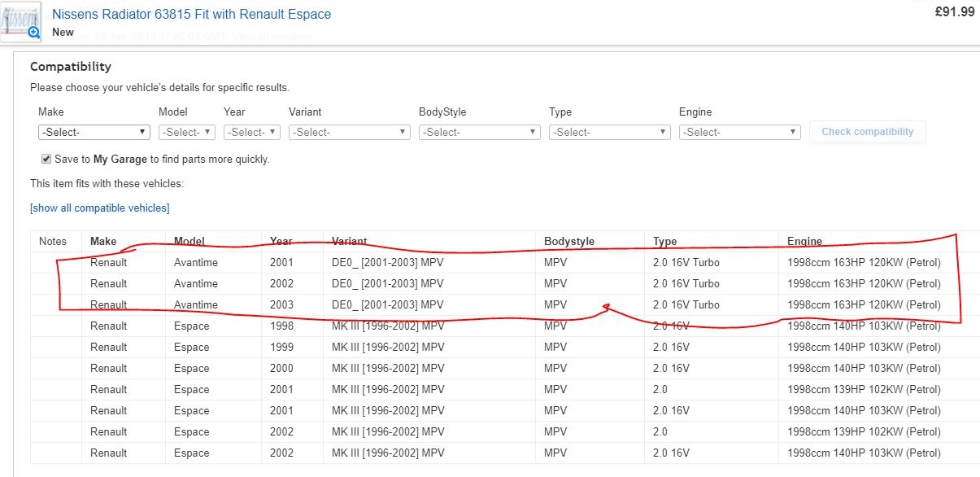Toggle the Save to My Garage checkbox

(46, 159)
